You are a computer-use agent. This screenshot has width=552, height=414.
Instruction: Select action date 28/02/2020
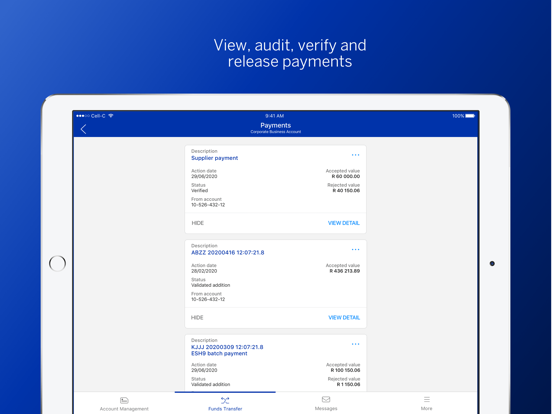pos(204,271)
